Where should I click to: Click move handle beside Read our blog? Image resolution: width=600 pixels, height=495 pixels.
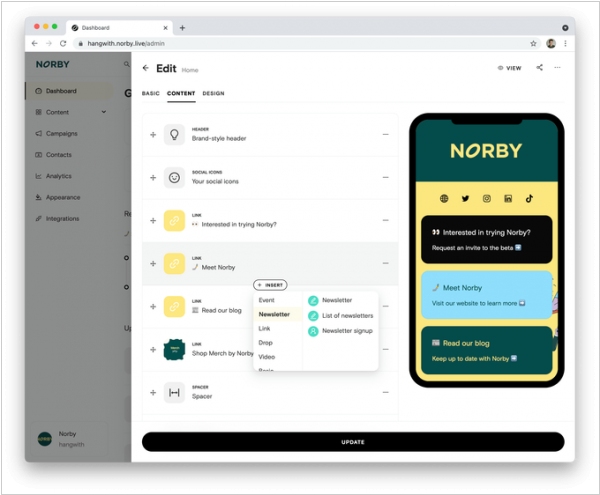[x=153, y=306]
